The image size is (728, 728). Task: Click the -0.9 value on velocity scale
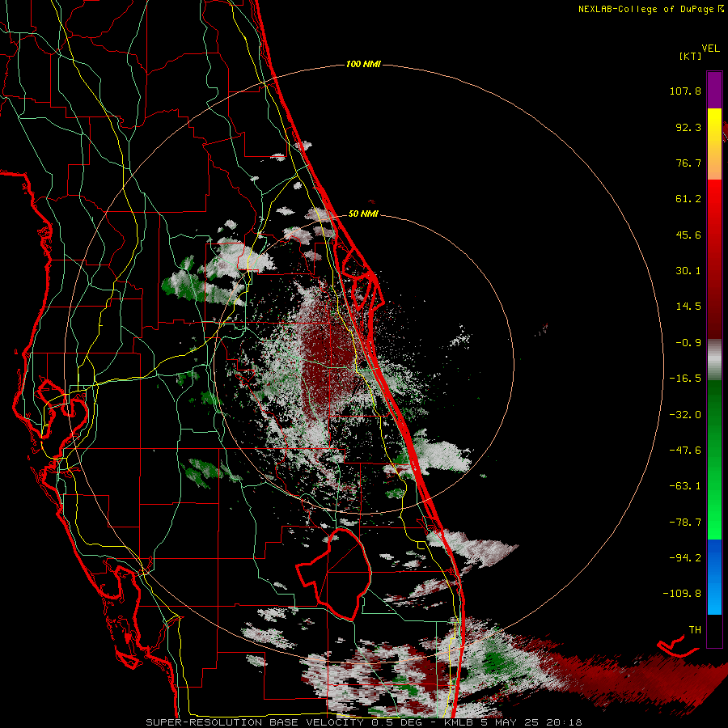(x=688, y=343)
